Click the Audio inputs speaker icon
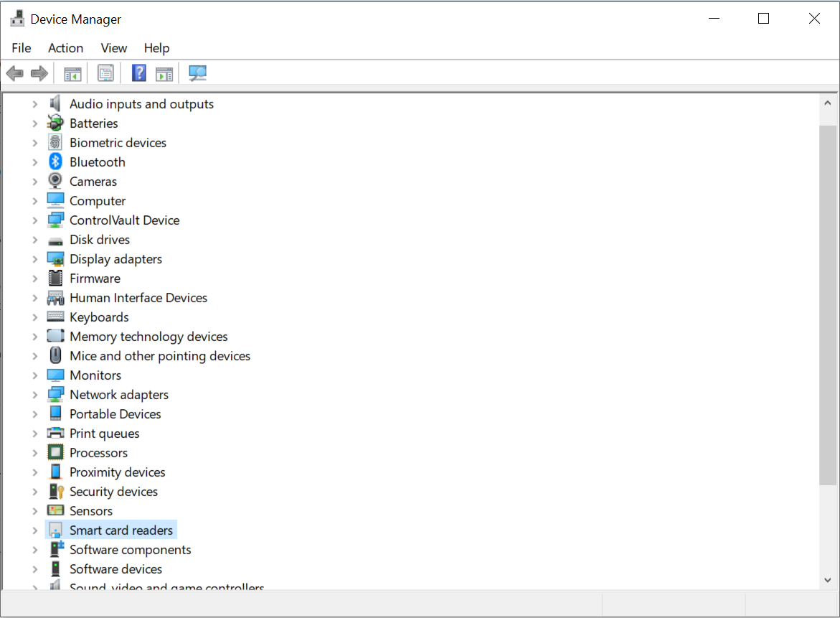The image size is (840, 618). click(x=55, y=103)
